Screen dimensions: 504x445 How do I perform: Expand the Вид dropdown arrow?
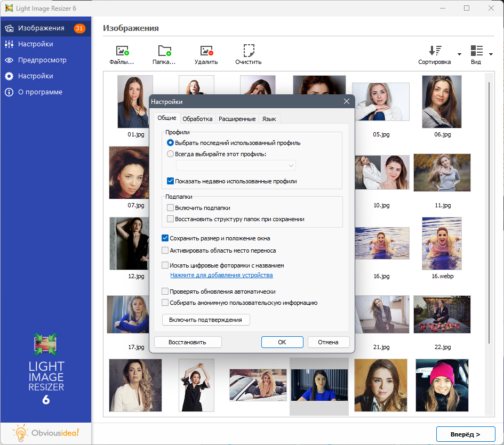pos(491,54)
